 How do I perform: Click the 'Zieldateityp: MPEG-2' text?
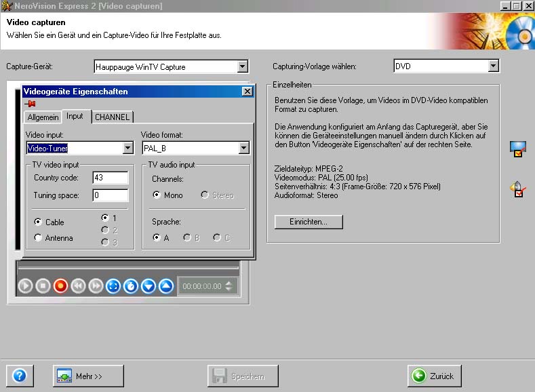309,169
